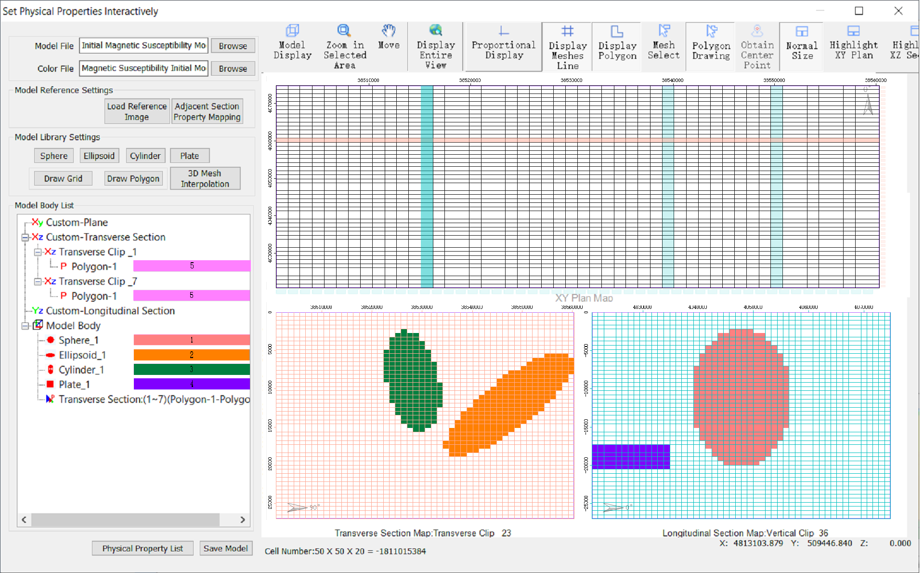Open Adjacent Section Property Mapping

(x=207, y=111)
